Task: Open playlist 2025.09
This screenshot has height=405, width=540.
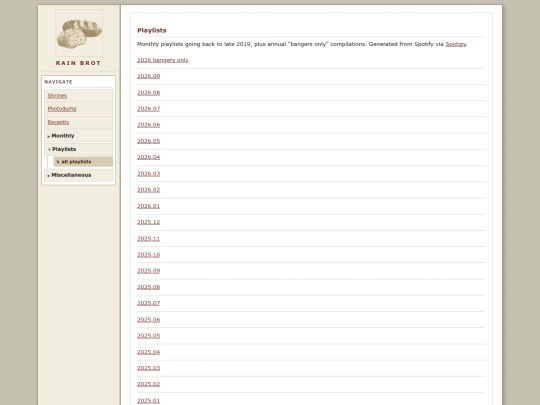Action: click(148, 271)
